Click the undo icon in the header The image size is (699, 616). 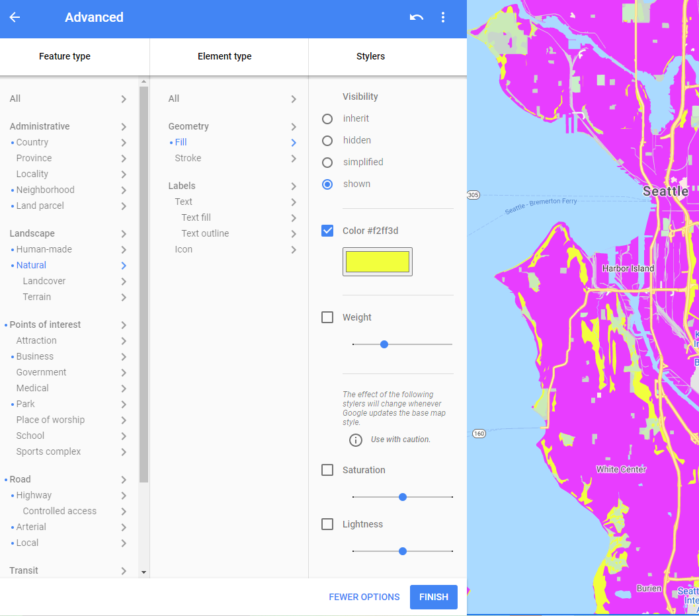(416, 17)
